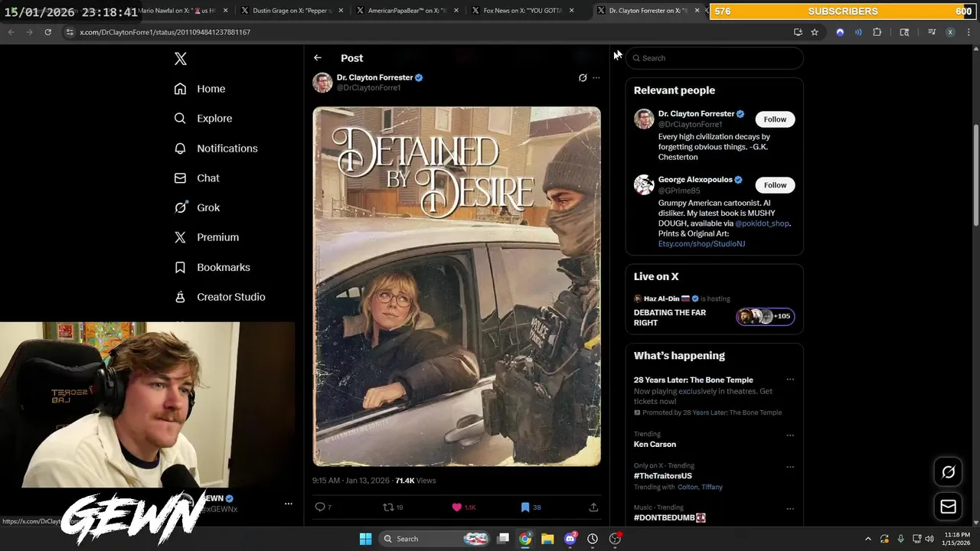This screenshot has width=980, height=551.
Task: Unlike the post via heart icon
Action: pos(457,507)
